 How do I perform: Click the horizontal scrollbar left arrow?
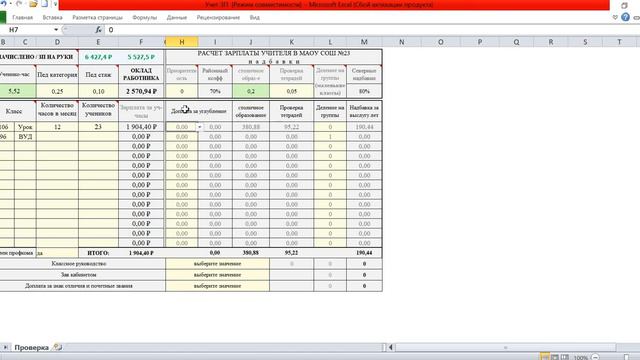pyautogui.click(x=390, y=347)
